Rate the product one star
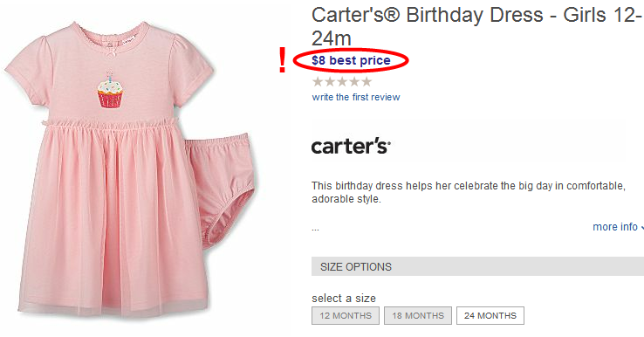Image resolution: width=644 pixels, height=337 pixels. point(318,82)
